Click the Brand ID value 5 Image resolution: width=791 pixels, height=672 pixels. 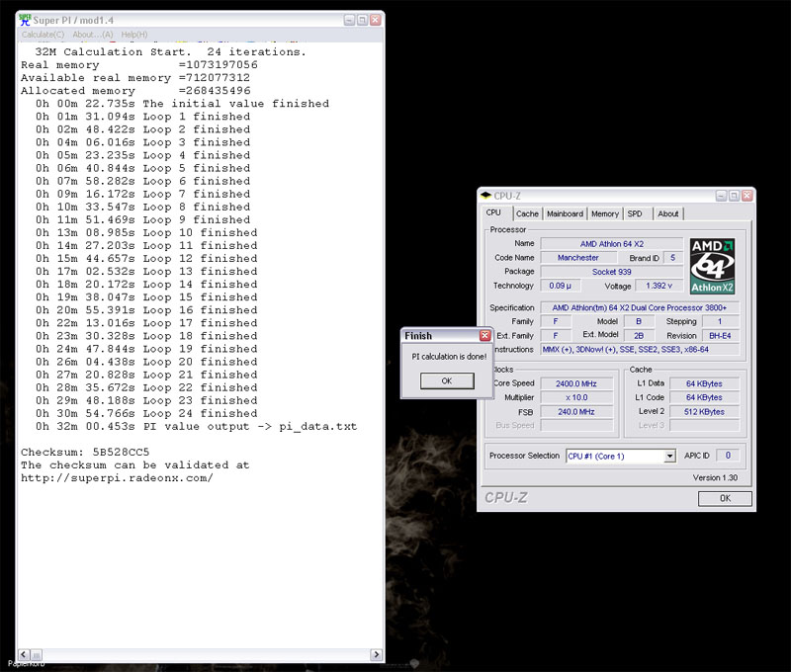coord(672,258)
